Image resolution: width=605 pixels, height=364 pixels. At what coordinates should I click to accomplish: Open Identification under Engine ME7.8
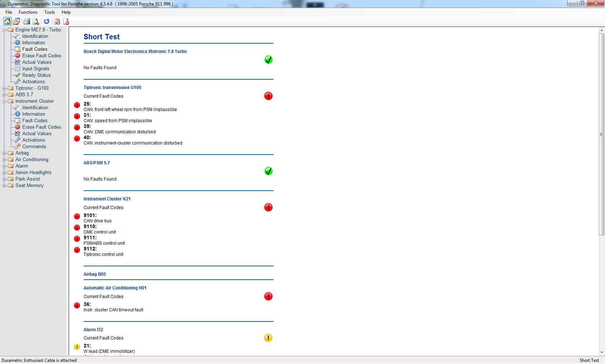pos(35,36)
